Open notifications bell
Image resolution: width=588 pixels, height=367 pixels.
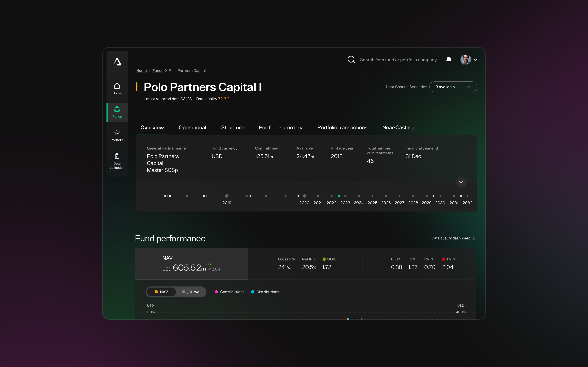(448, 60)
